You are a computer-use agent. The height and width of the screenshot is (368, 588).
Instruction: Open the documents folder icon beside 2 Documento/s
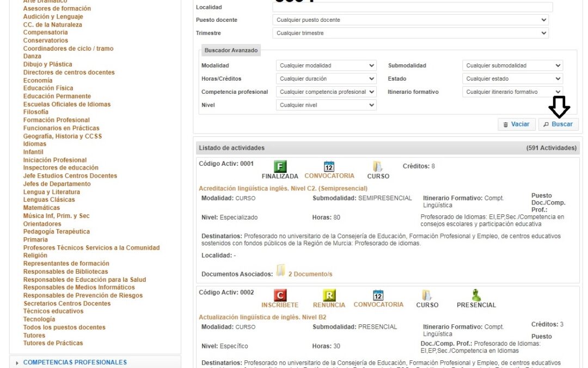[280, 270]
